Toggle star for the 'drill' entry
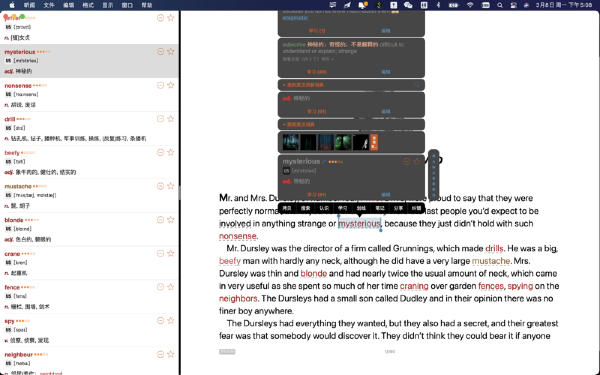 pos(171,119)
